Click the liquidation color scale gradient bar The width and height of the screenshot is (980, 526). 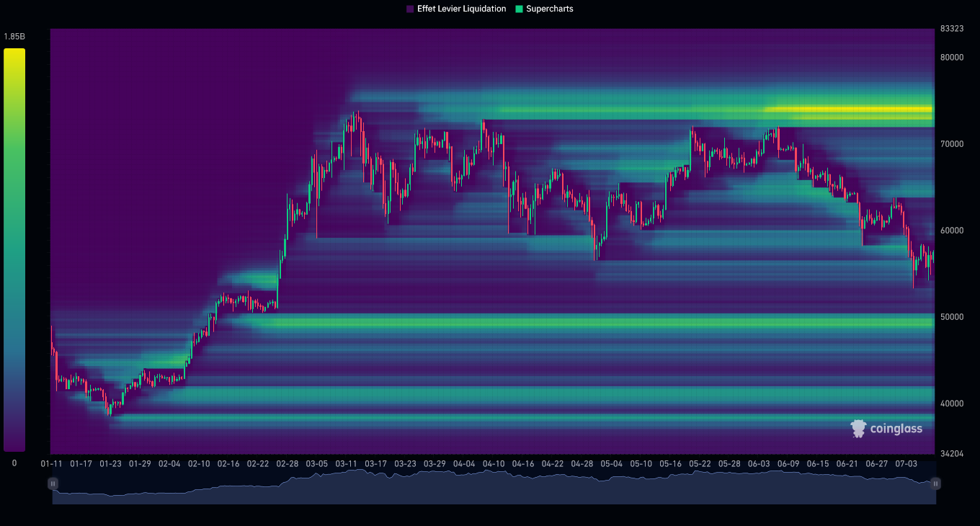click(14, 250)
